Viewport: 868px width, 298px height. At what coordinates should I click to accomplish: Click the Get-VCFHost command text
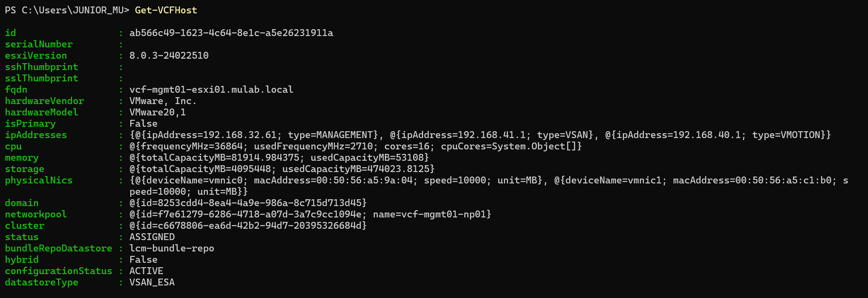[166, 10]
